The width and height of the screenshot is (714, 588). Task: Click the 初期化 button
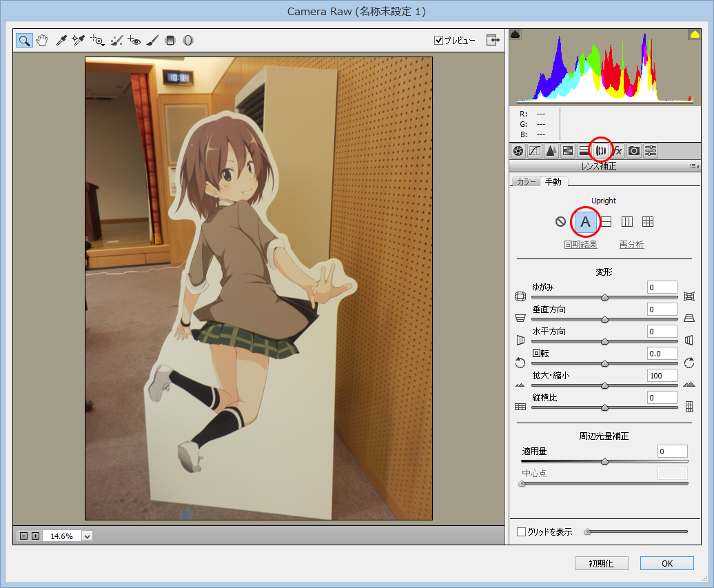(602, 563)
